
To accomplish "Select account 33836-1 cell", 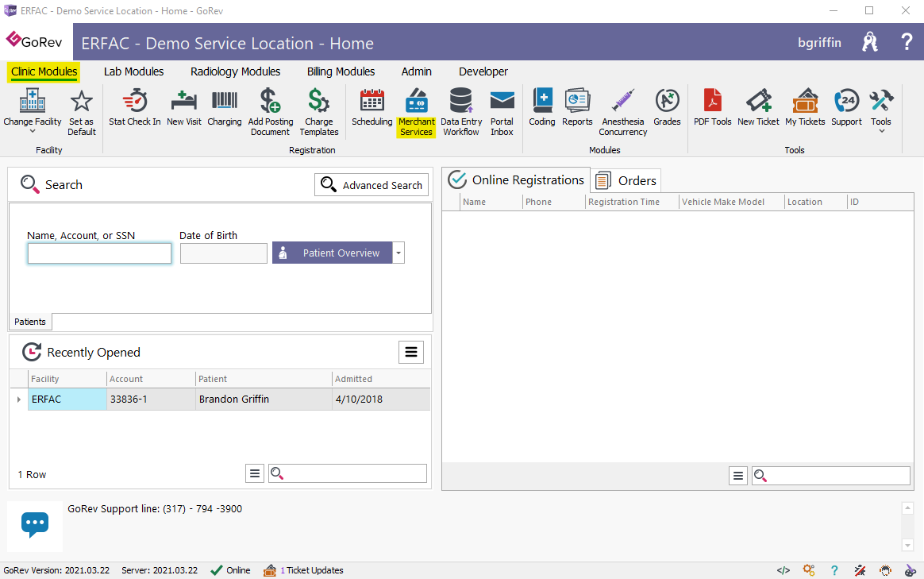I will click(x=151, y=400).
